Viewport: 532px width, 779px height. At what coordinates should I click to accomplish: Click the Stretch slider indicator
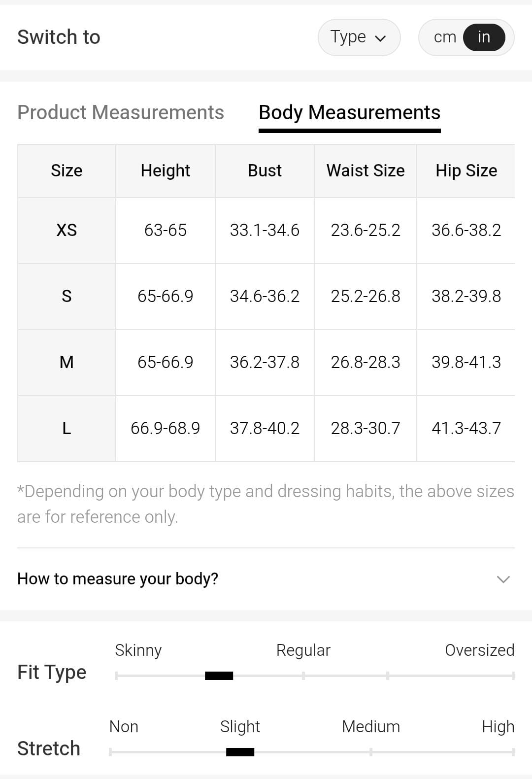point(240,752)
